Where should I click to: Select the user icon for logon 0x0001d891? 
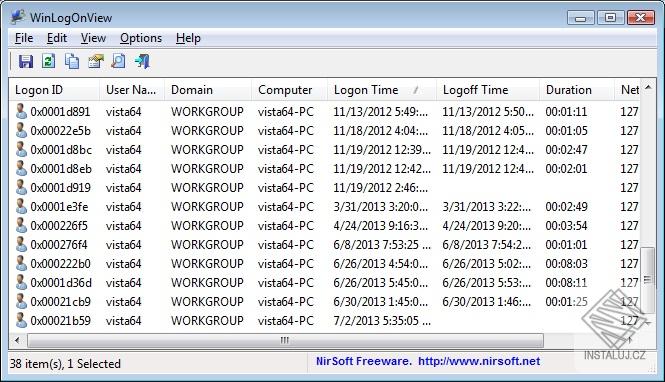coord(21,111)
